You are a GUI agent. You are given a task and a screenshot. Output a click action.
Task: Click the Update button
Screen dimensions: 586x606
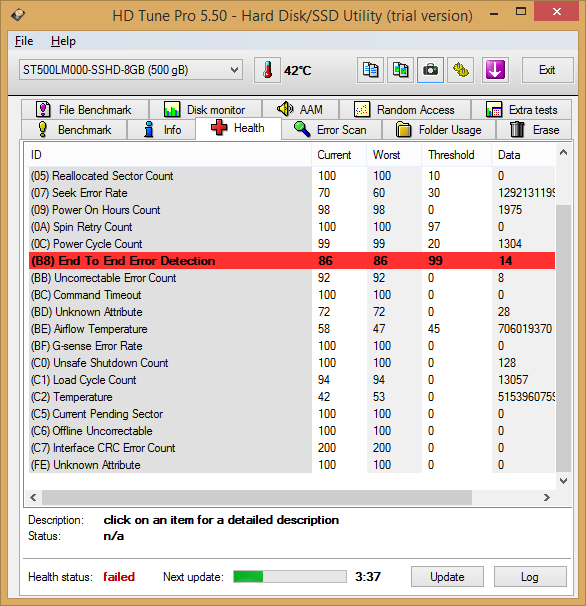(447, 577)
